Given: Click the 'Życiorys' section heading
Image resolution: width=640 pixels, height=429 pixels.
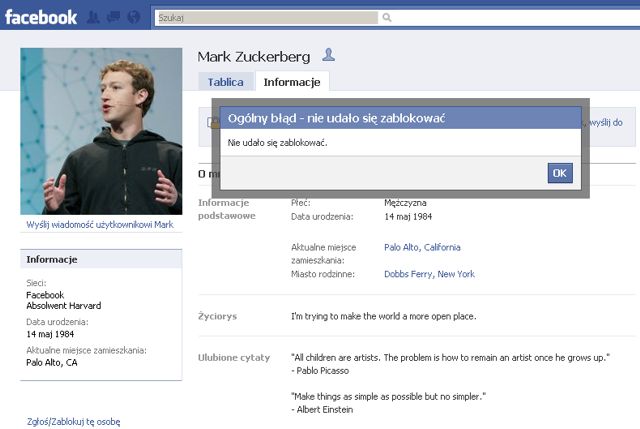Looking at the screenshot, I should click(x=218, y=316).
